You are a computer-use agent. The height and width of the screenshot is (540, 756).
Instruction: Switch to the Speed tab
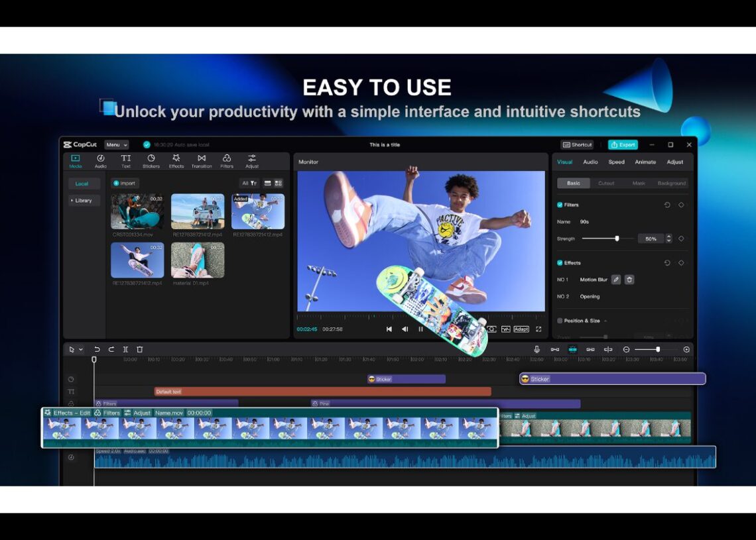[616, 162]
